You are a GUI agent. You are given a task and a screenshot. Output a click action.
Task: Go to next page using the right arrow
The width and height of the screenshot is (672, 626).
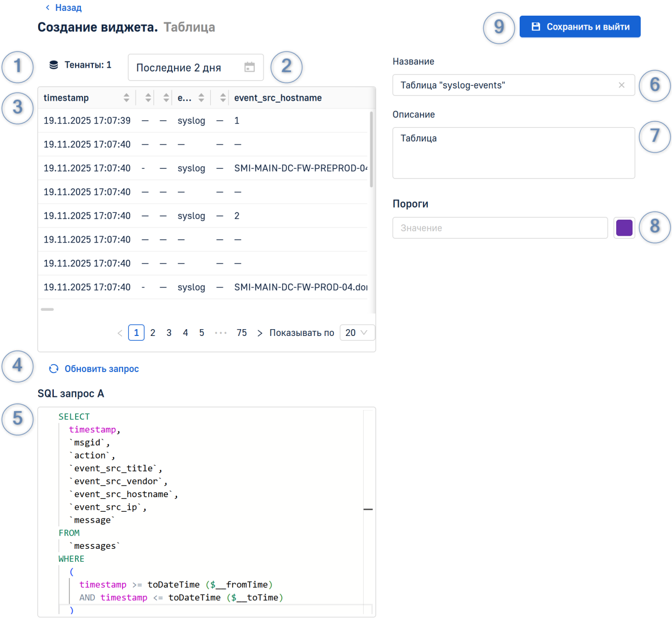click(x=259, y=333)
